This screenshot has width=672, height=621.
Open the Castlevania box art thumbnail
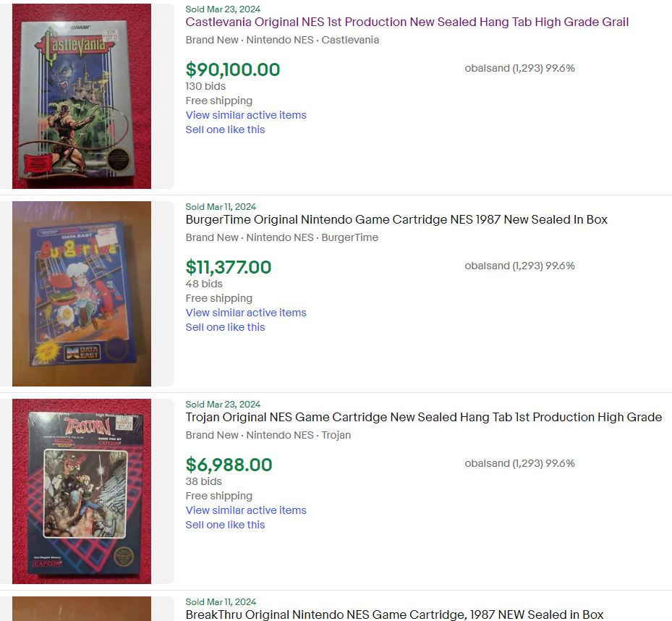pos(82,96)
